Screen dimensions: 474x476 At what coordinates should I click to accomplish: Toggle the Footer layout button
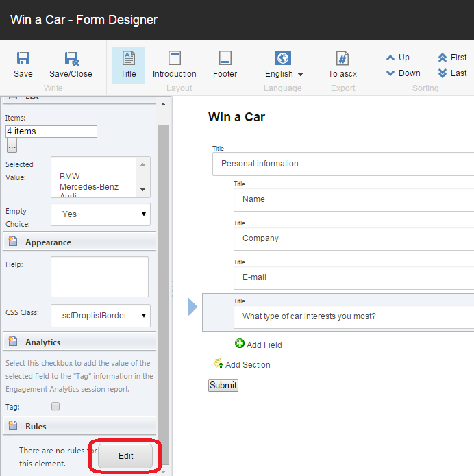225,64
